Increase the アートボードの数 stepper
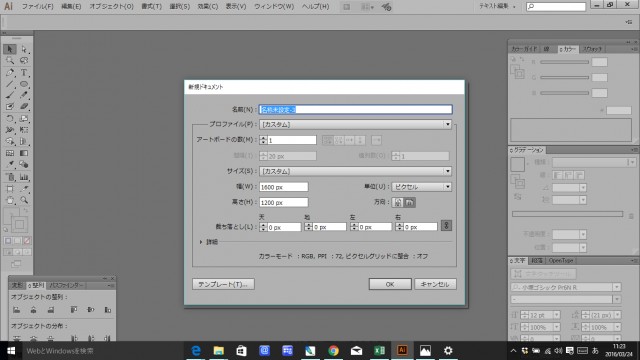Screen dimensions: 640x360 tap(263, 138)
